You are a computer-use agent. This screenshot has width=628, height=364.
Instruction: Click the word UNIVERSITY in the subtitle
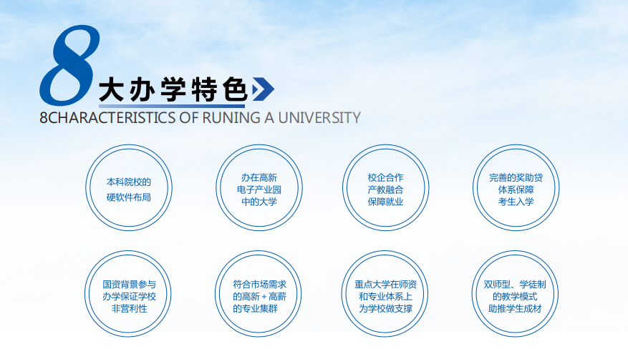pyautogui.click(x=319, y=118)
